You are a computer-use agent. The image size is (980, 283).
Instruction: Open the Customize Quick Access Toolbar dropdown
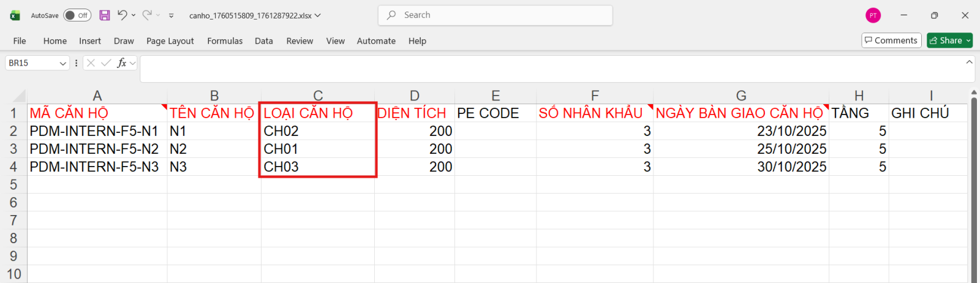[x=171, y=15]
